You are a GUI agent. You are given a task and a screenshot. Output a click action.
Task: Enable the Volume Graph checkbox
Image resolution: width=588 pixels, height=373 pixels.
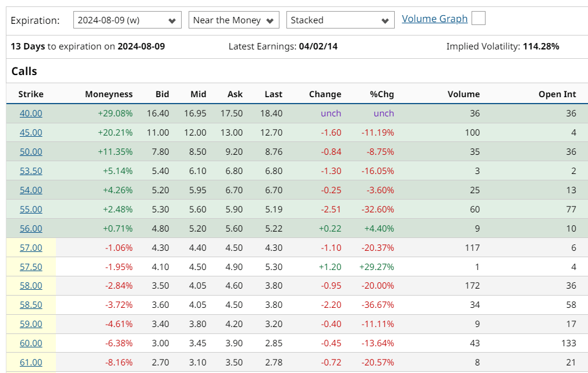tap(478, 18)
